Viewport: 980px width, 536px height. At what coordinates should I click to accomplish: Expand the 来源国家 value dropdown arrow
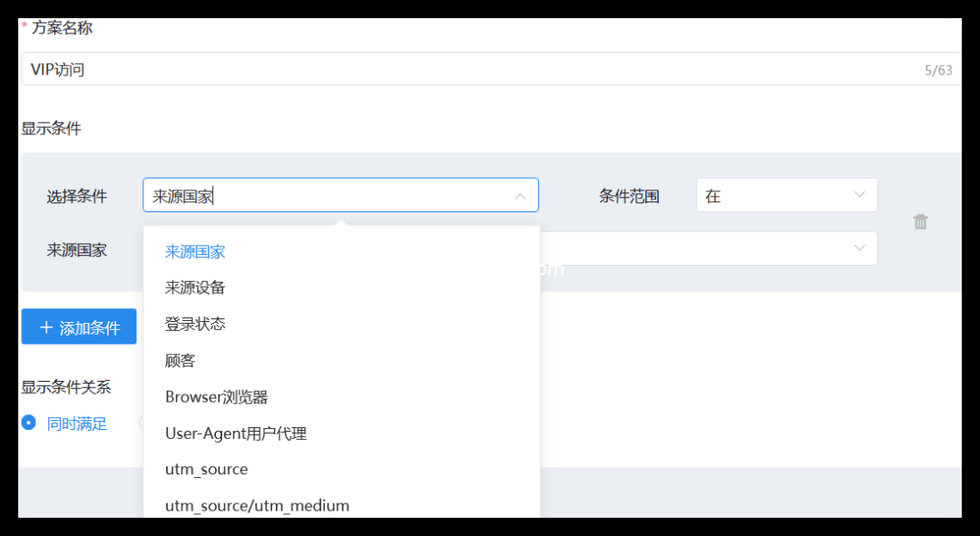tap(859, 248)
